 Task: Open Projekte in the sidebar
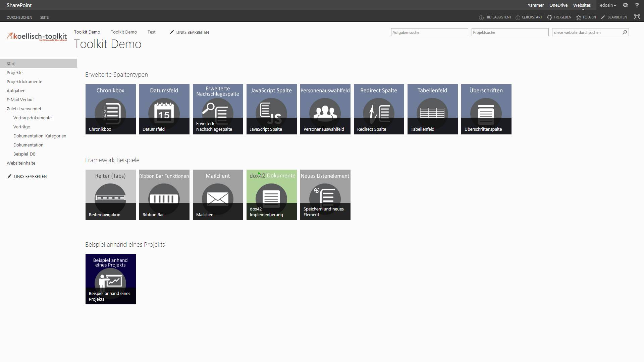15,72
